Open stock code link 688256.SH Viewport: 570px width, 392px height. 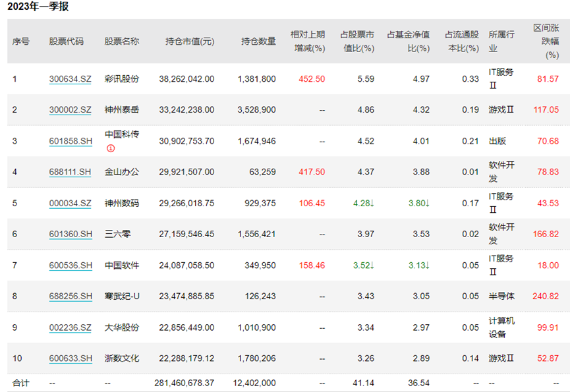(71, 296)
